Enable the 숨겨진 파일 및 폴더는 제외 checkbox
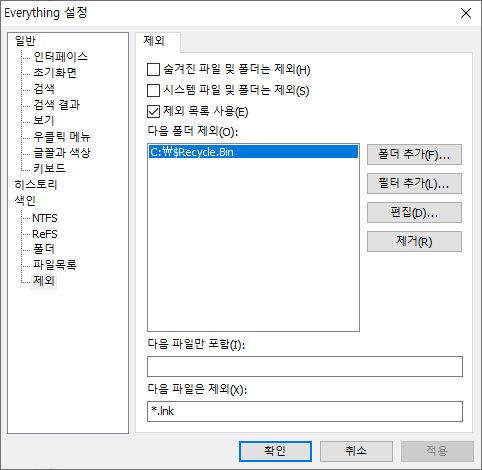Image resolution: width=482 pixels, height=470 pixels. click(153, 70)
